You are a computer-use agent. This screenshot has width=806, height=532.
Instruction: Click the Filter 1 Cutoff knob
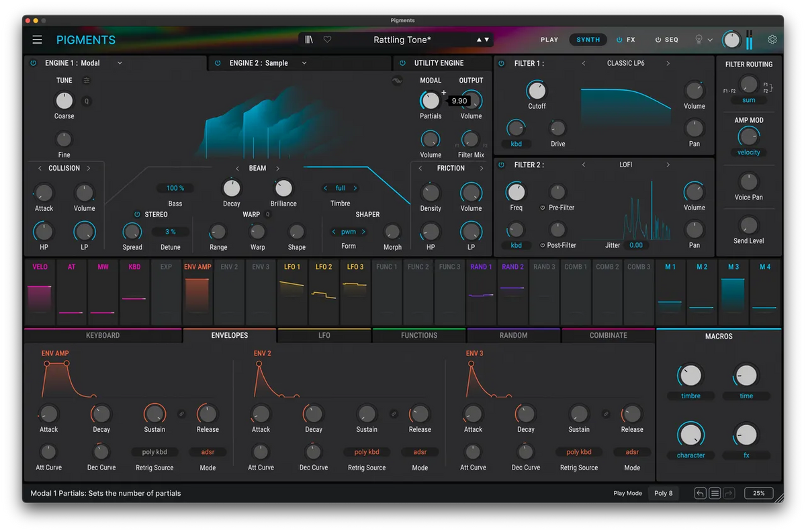(536, 90)
